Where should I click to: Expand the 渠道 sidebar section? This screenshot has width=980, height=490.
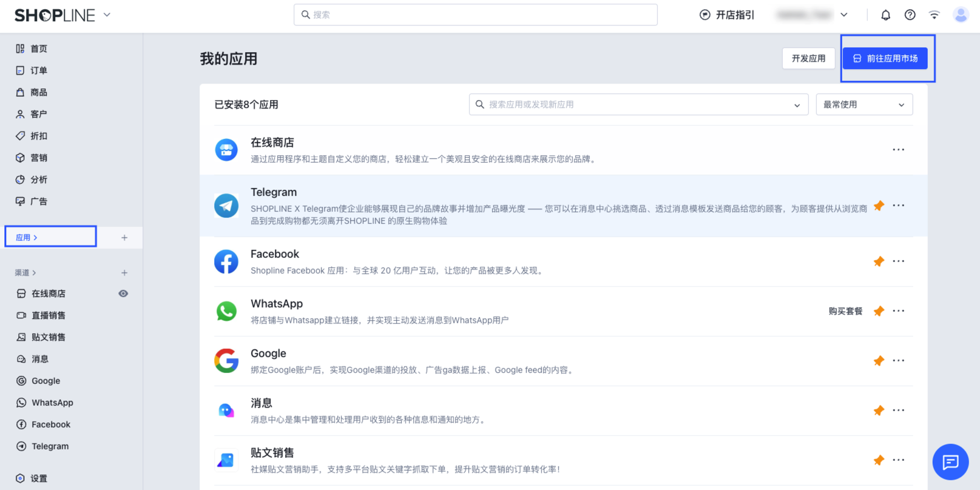(25, 273)
